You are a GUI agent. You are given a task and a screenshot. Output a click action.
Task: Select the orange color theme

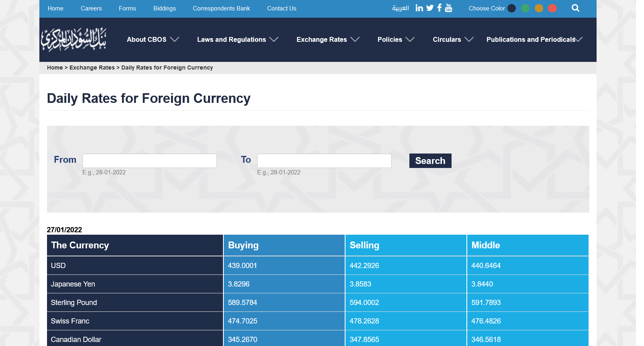539,8
